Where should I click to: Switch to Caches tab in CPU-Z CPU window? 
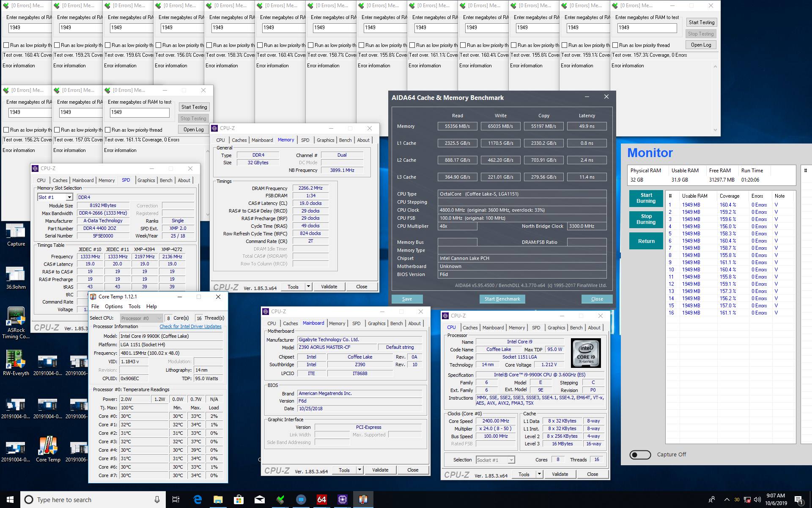(x=470, y=328)
